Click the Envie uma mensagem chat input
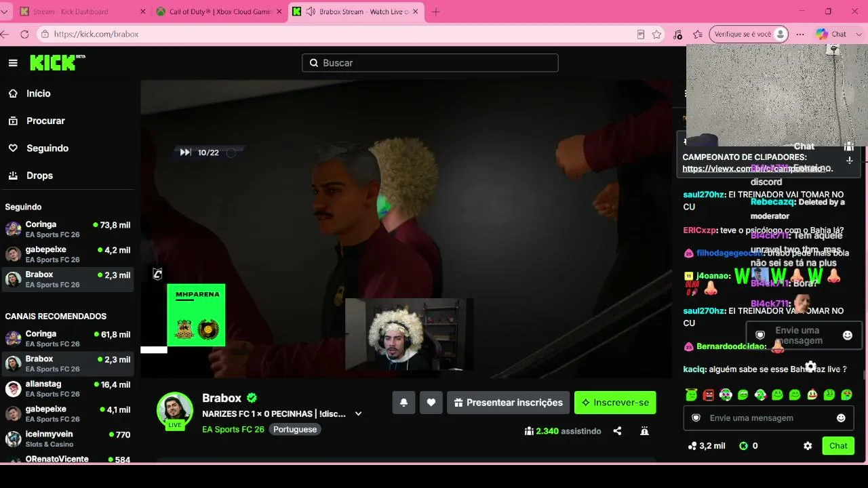Screen dimensions: 868x488 click(x=768, y=418)
